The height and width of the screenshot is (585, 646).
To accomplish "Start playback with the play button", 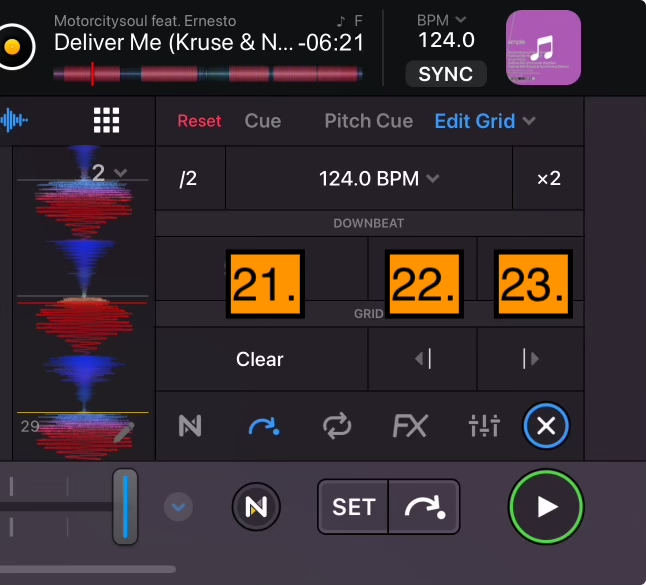I will point(546,507).
